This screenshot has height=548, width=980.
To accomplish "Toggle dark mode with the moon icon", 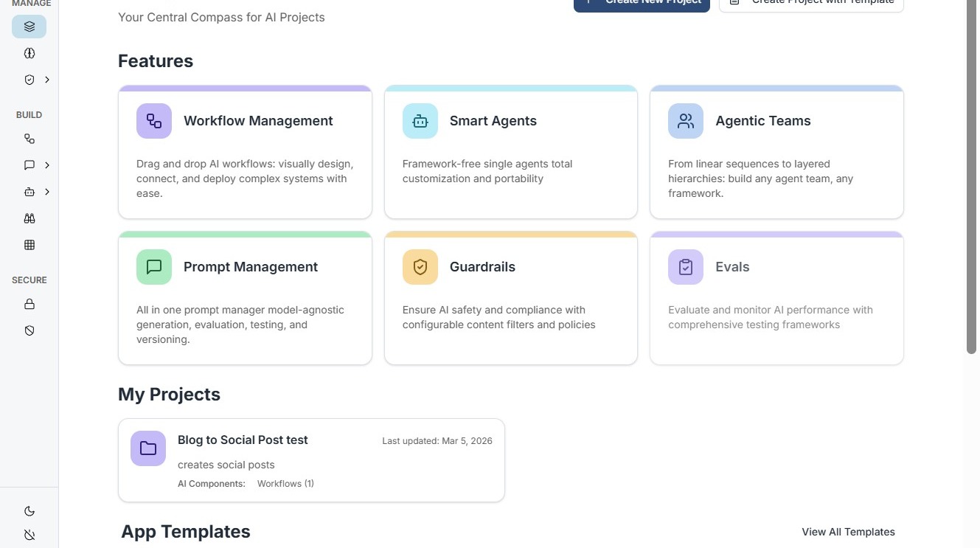I will [x=29, y=511].
